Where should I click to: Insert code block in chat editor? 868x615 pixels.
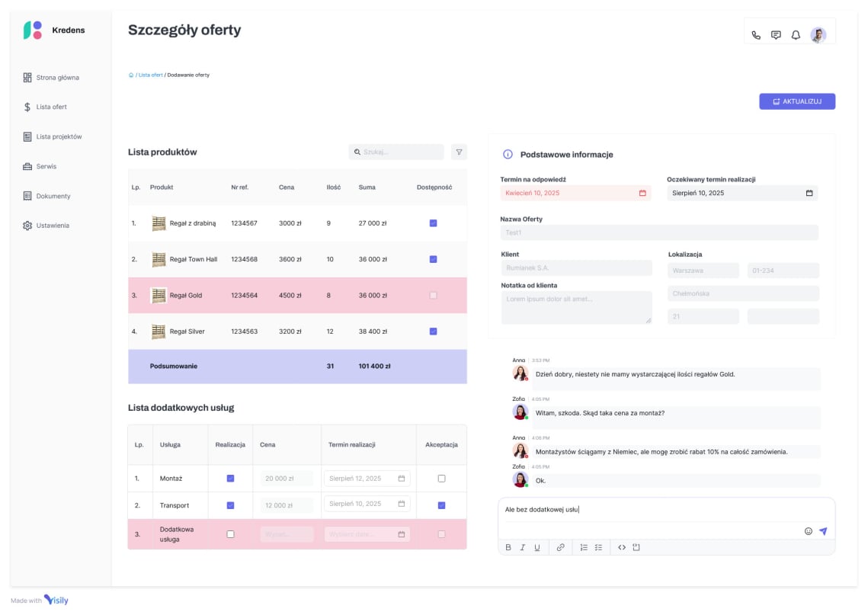(x=621, y=547)
